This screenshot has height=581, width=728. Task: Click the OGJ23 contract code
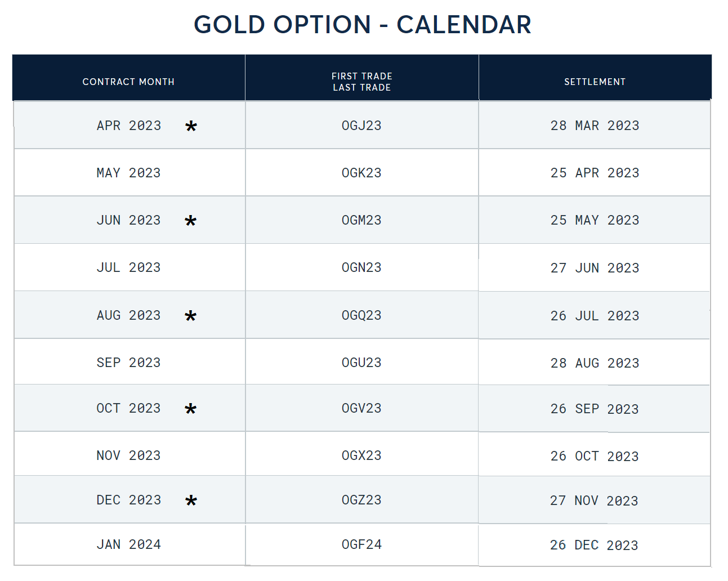tap(361, 126)
